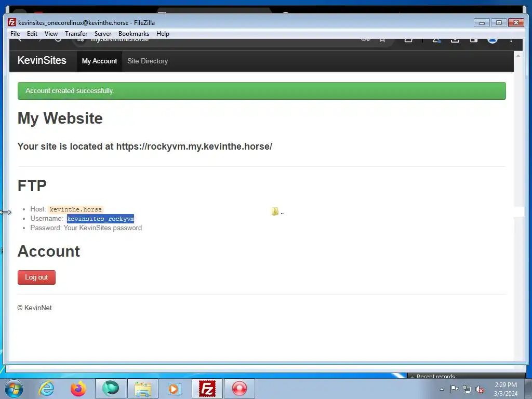
Task: Click the red Log out button
Action: coord(36,277)
